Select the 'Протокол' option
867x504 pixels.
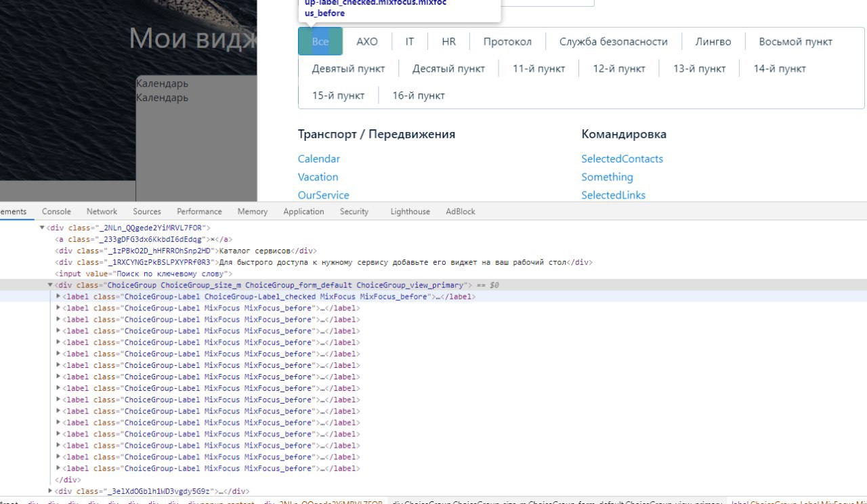click(x=507, y=41)
